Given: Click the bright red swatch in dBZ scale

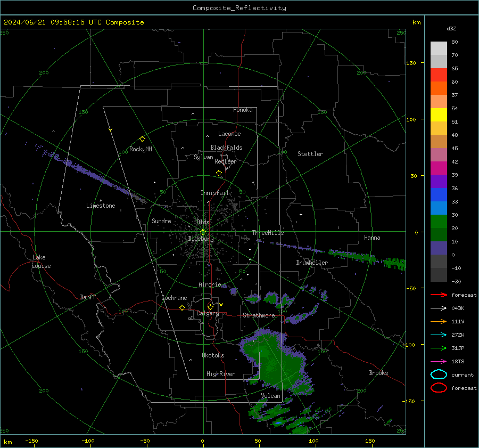Looking at the screenshot, I should 439,75.
